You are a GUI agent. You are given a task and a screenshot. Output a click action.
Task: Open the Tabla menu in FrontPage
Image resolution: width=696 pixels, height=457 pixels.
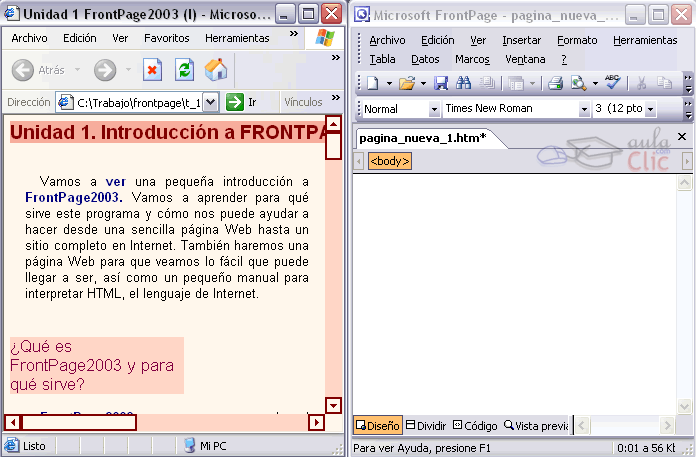tap(382, 59)
